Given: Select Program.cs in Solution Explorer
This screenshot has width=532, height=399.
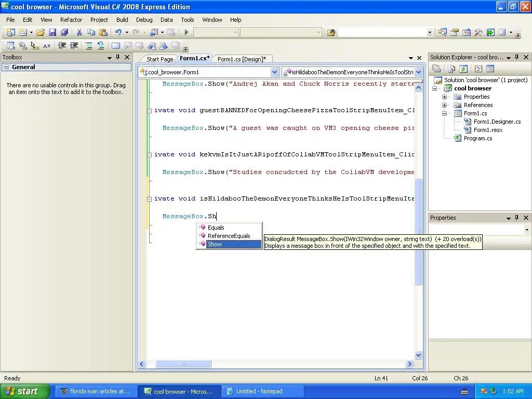Looking at the screenshot, I should (478, 138).
